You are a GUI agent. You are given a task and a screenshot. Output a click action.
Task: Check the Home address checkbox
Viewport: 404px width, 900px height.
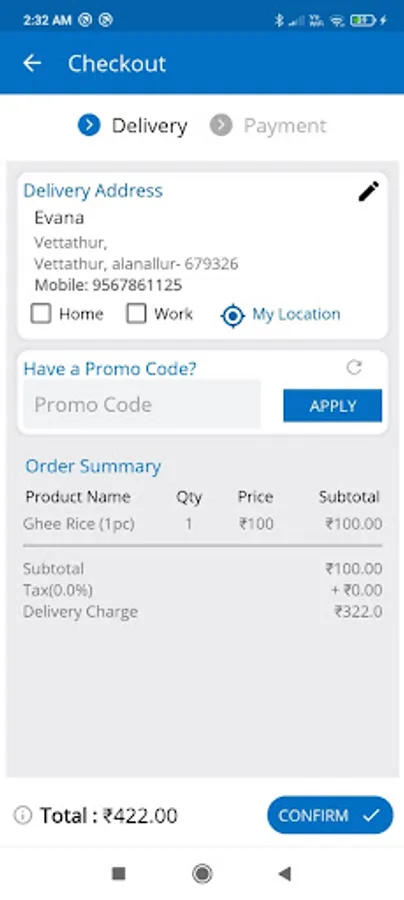point(41,314)
